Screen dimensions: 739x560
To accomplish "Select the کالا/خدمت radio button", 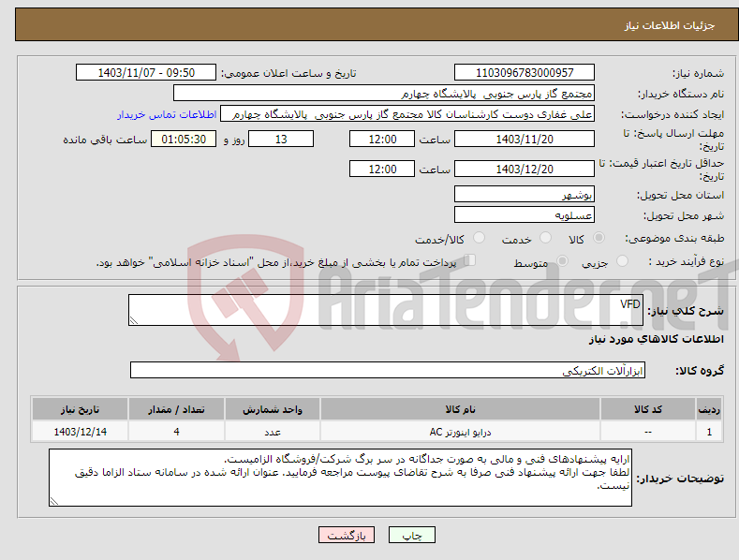I will (479, 238).
